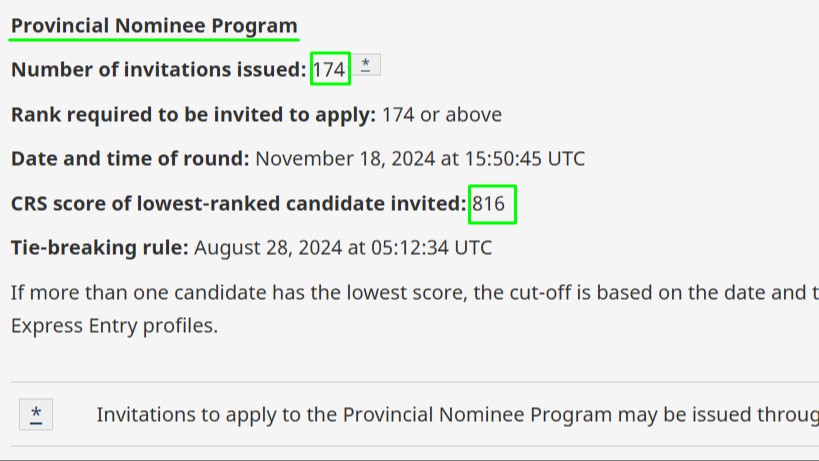The width and height of the screenshot is (819, 461).
Task: Click the November 18, 2024 round date
Action: click(343, 159)
